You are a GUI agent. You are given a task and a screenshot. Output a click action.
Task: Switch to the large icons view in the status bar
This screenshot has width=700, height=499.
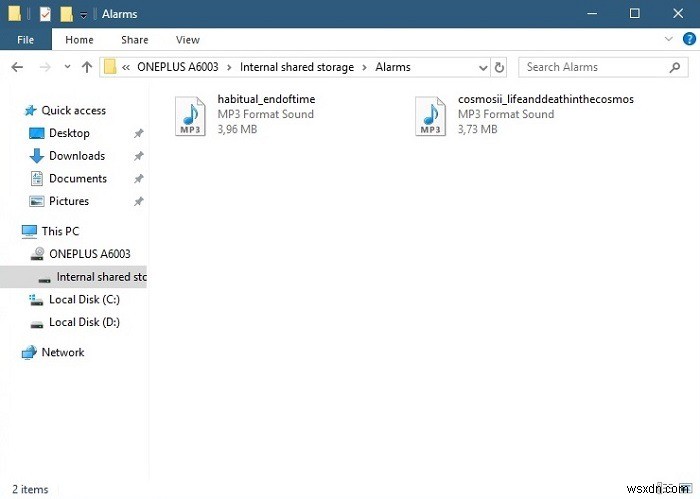[x=687, y=489]
